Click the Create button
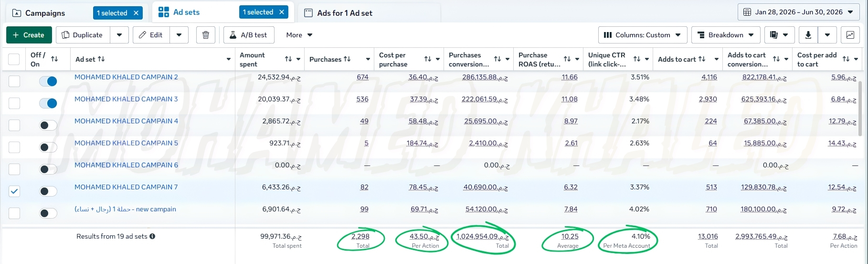The width and height of the screenshot is (868, 264). [29, 35]
